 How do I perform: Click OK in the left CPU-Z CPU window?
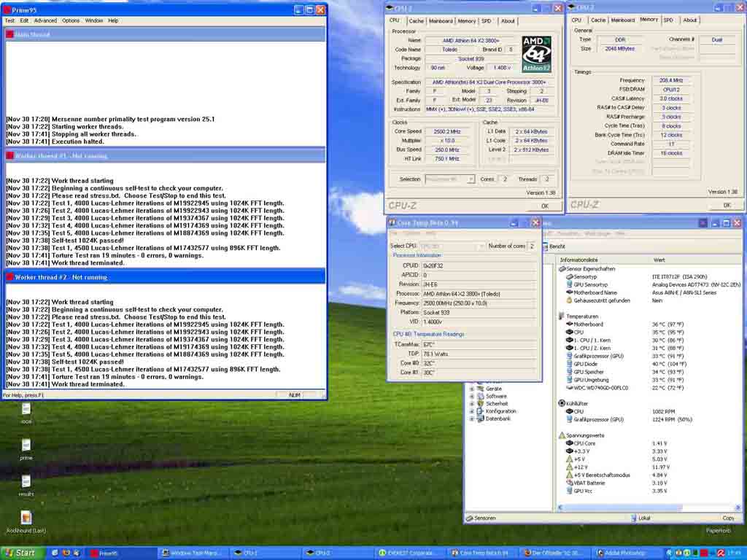[544, 206]
